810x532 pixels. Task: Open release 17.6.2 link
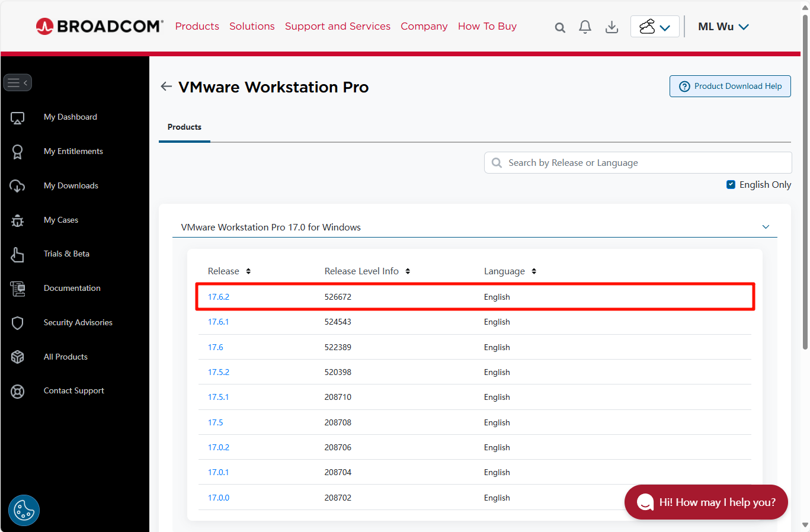click(218, 297)
